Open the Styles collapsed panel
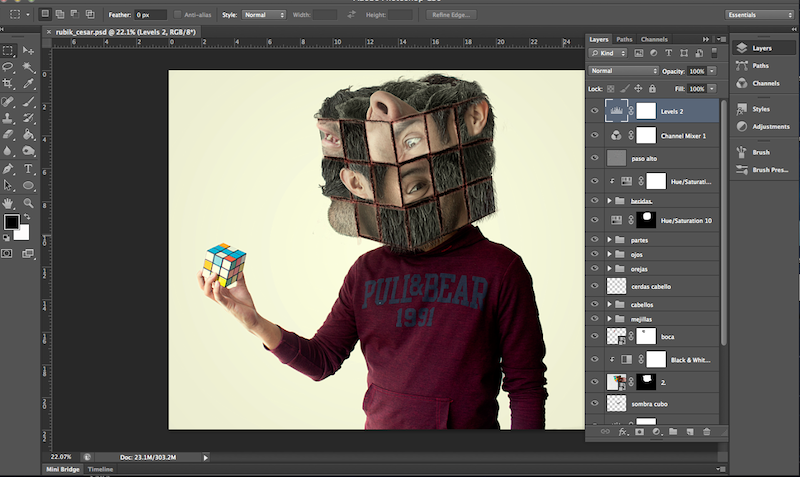 click(x=763, y=109)
